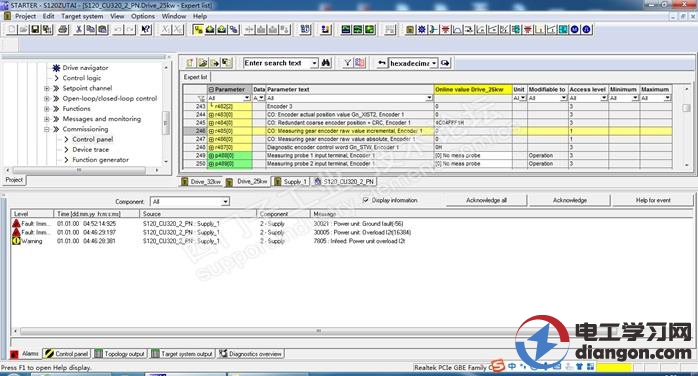The height and width of the screenshot is (376, 698).
Task: Click the Enter search text field
Action: pos(277,63)
